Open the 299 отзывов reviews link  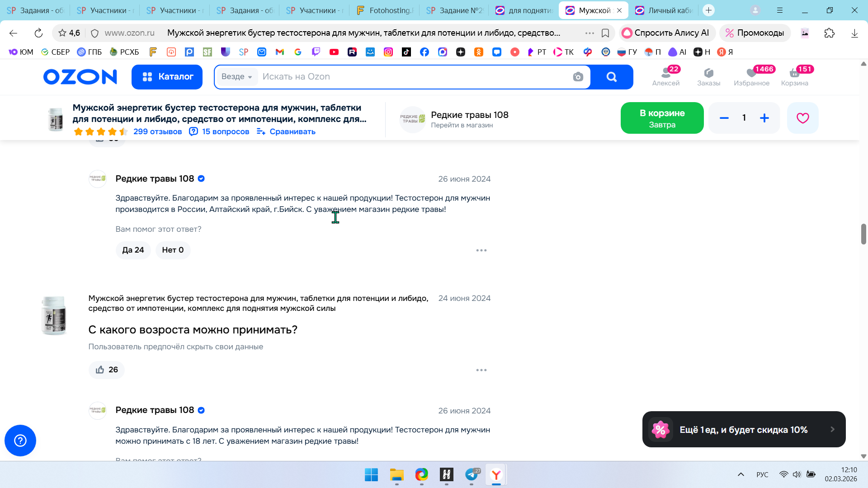[157, 131]
